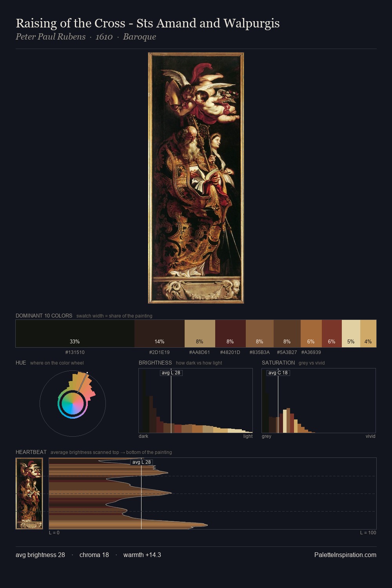
Task: Click 'avg L 28' label in Brightness chart
Action: (171, 372)
